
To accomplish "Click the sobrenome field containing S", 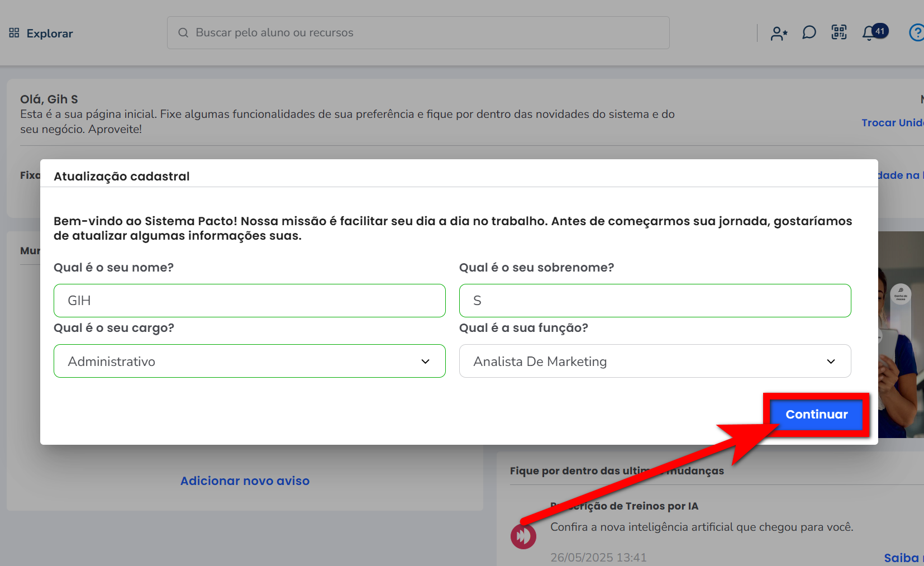I will [655, 301].
